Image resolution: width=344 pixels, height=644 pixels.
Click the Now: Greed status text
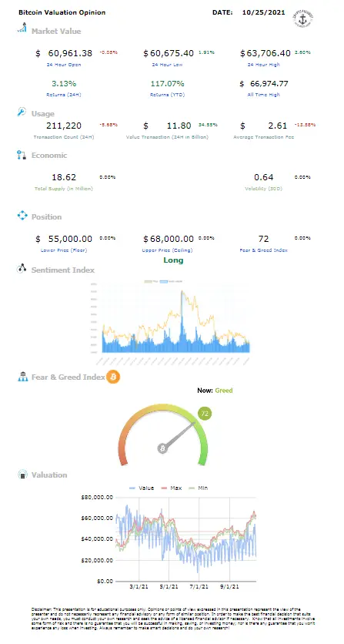(x=215, y=391)
